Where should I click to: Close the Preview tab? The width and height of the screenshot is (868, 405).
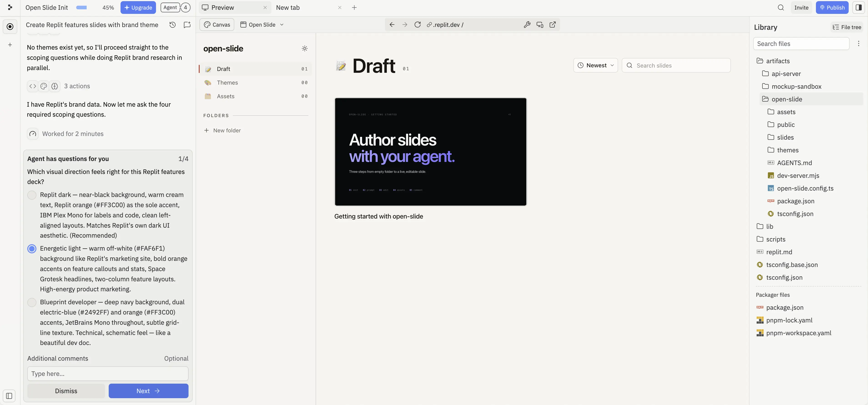265,8
